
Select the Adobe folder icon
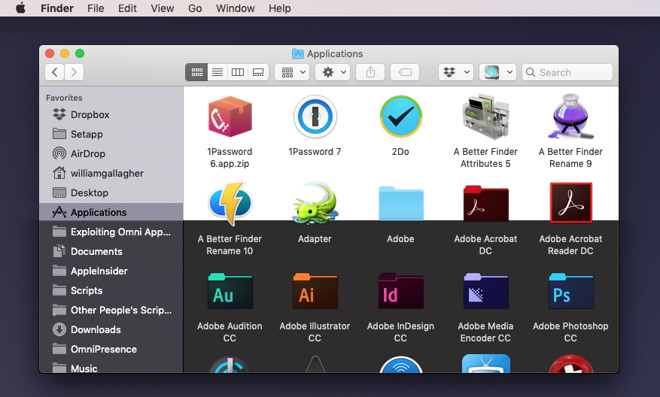coord(401,203)
